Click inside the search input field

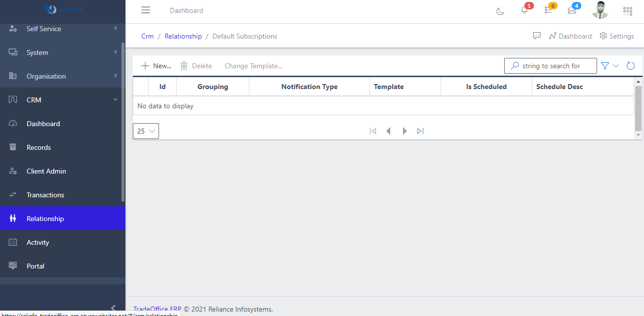click(553, 65)
